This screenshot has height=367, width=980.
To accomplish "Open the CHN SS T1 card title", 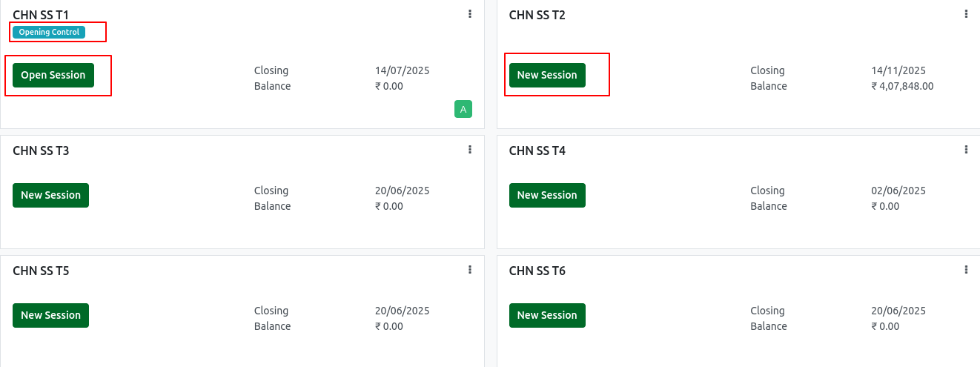I will tap(41, 15).
